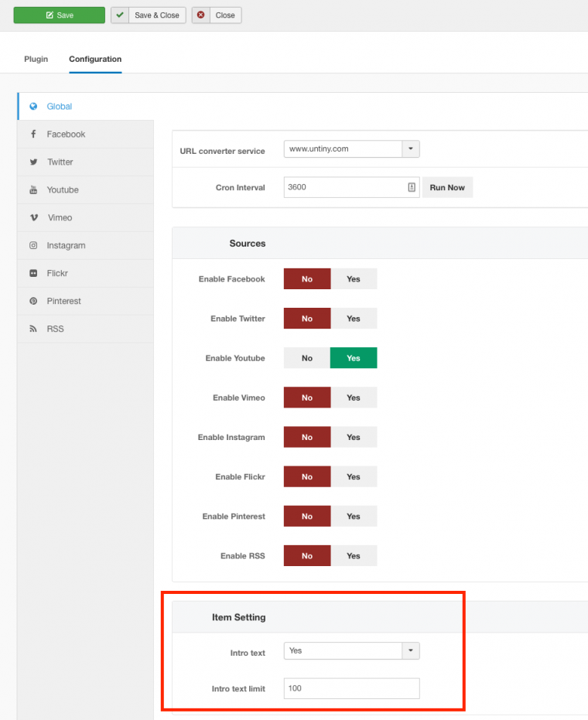Click the Intro text limit label

point(238,689)
